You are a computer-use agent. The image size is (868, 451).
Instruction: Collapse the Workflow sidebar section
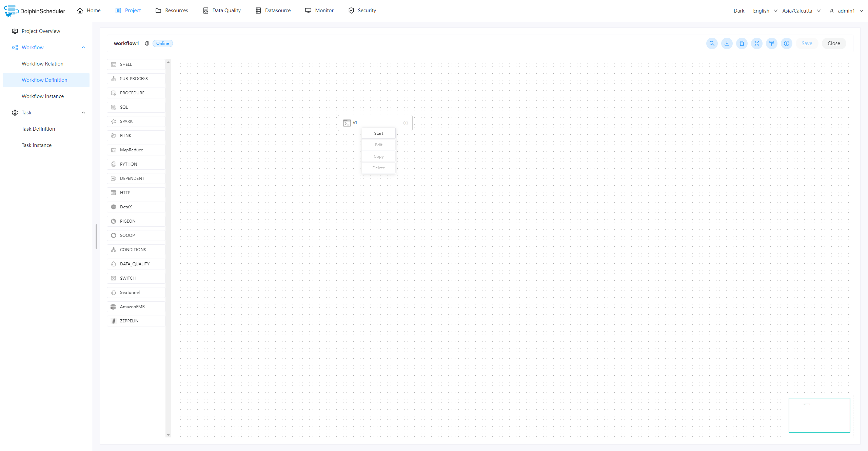point(83,48)
